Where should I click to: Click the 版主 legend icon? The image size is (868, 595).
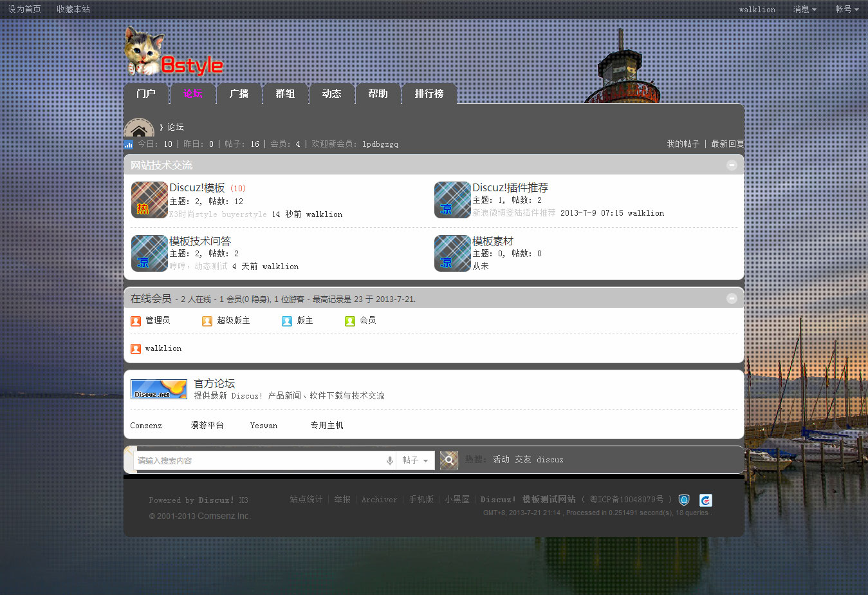click(x=287, y=321)
